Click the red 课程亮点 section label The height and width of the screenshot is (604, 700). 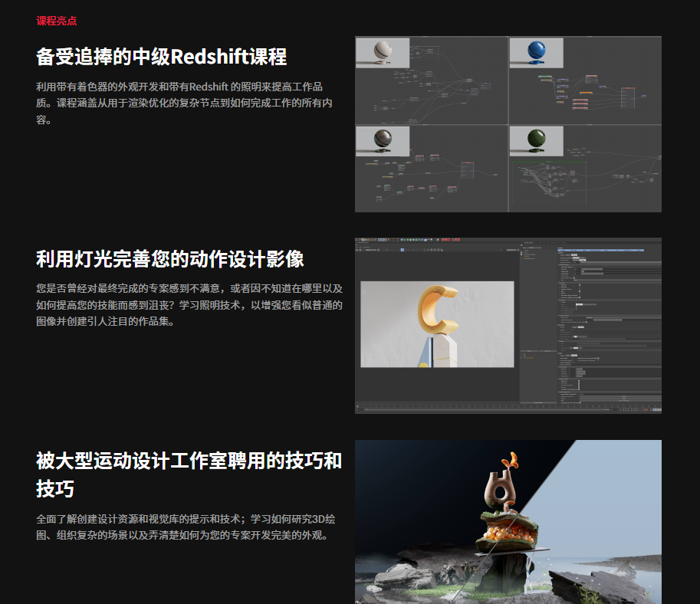tap(56, 21)
